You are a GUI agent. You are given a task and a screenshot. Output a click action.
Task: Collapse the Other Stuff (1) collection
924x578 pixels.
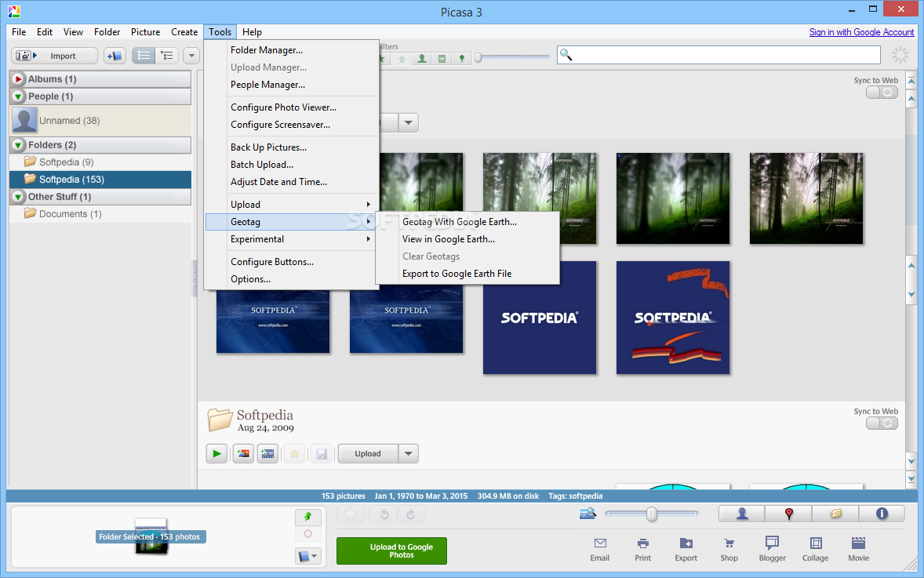click(18, 197)
